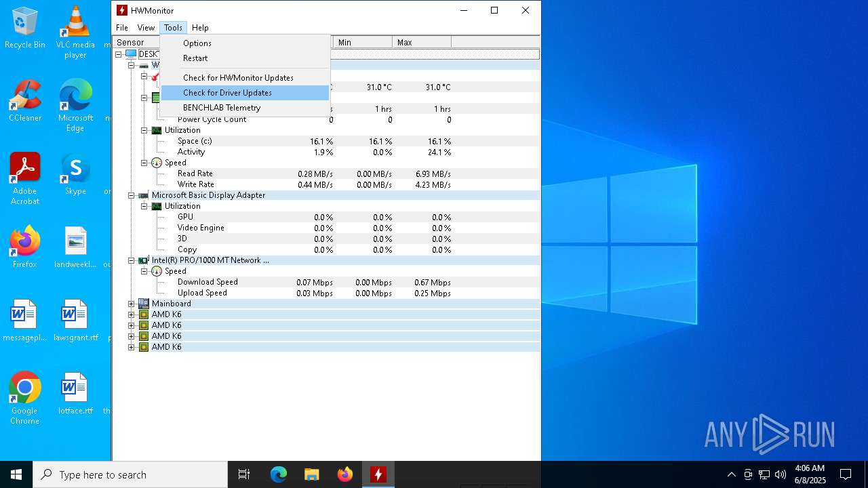Open CCleaner desktop shortcut
The height and width of the screenshot is (488, 868).
pyautogui.click(x=24, y=102)
